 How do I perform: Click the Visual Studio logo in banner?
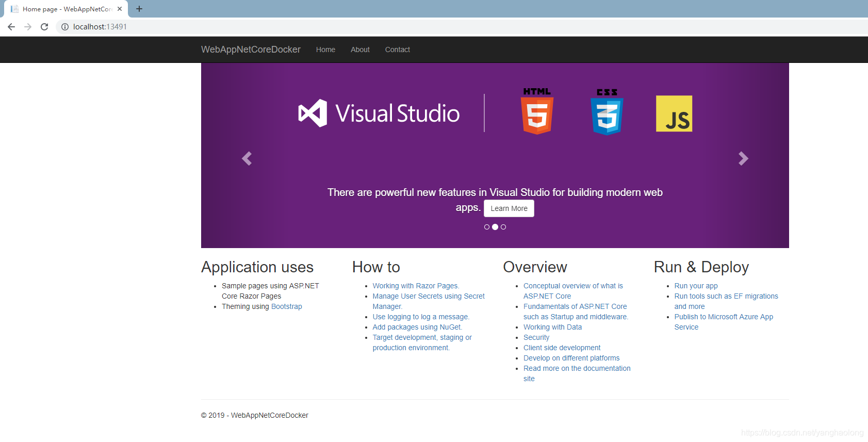[x=379, y=113]
